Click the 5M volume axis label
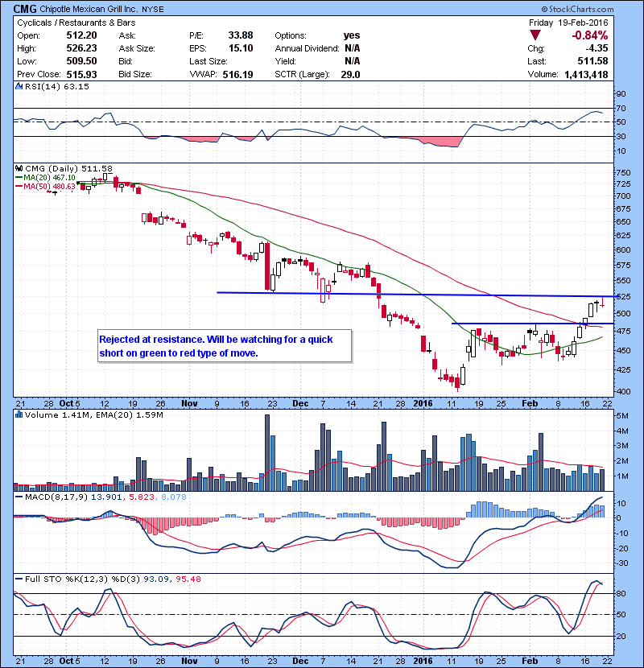 pyautogui.click(x=622, y=416)
